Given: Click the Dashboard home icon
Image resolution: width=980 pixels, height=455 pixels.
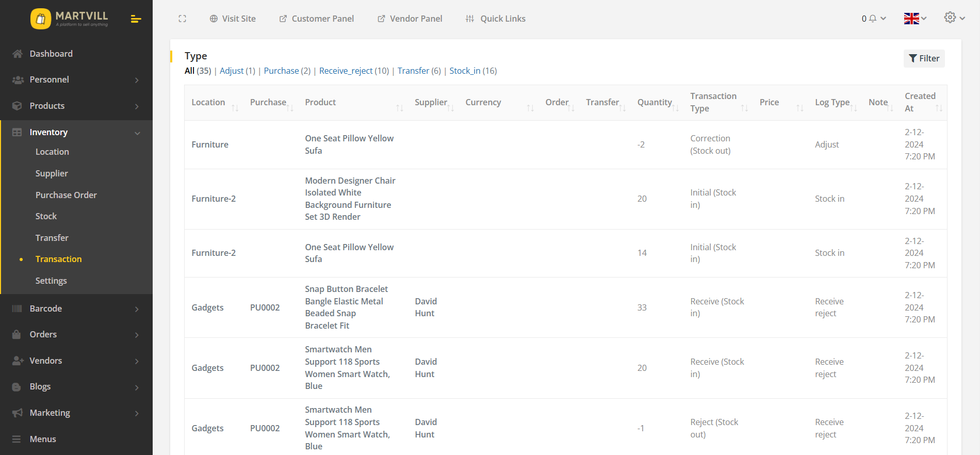Looking at the screenshot, I should point(18,54).
